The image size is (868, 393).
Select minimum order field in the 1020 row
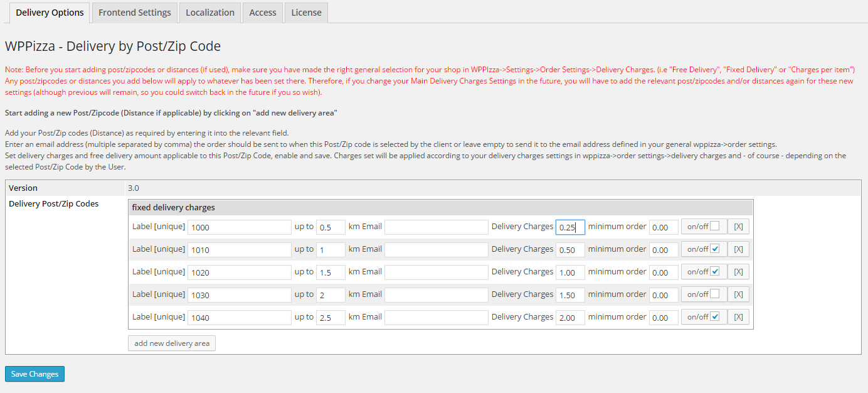[664, 272]
